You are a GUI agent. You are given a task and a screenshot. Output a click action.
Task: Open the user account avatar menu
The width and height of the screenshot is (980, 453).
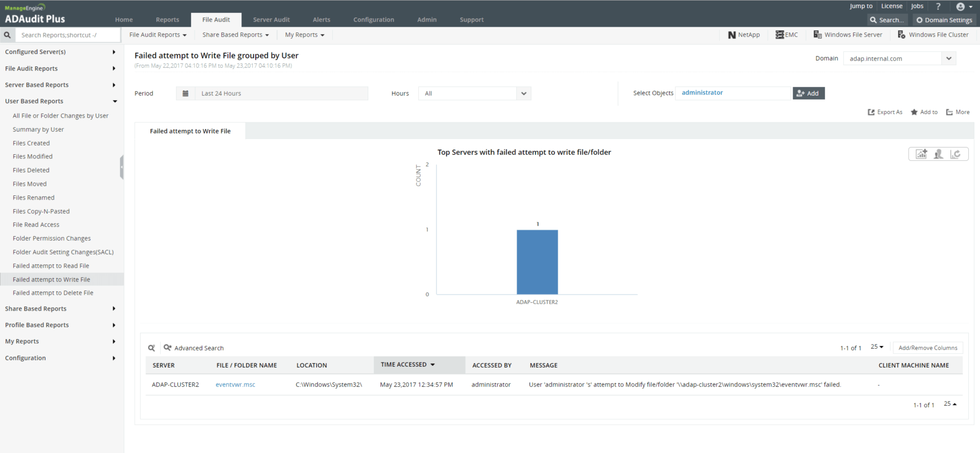point(964,7)
